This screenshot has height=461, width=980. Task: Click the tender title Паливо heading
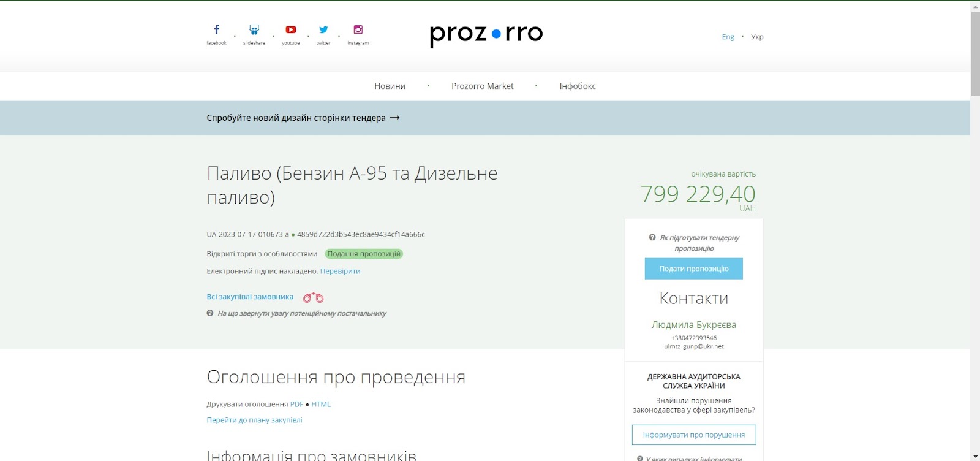(352, 185)
